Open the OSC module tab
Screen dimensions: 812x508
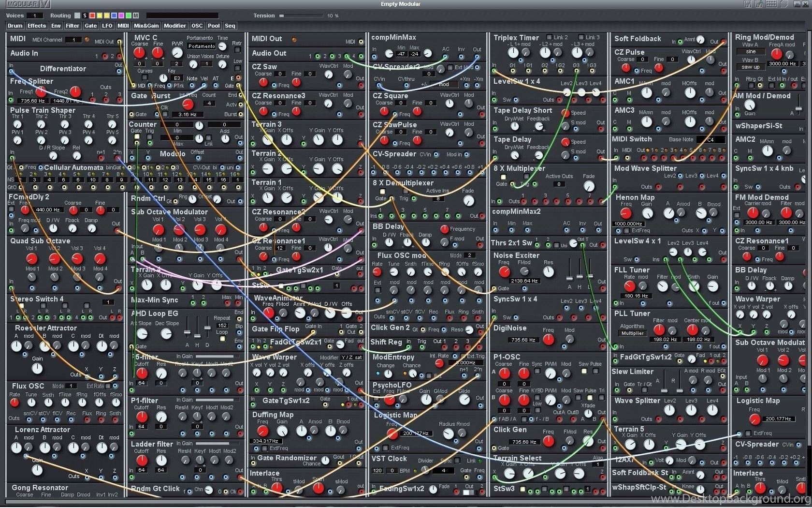[x=197, y=26]
